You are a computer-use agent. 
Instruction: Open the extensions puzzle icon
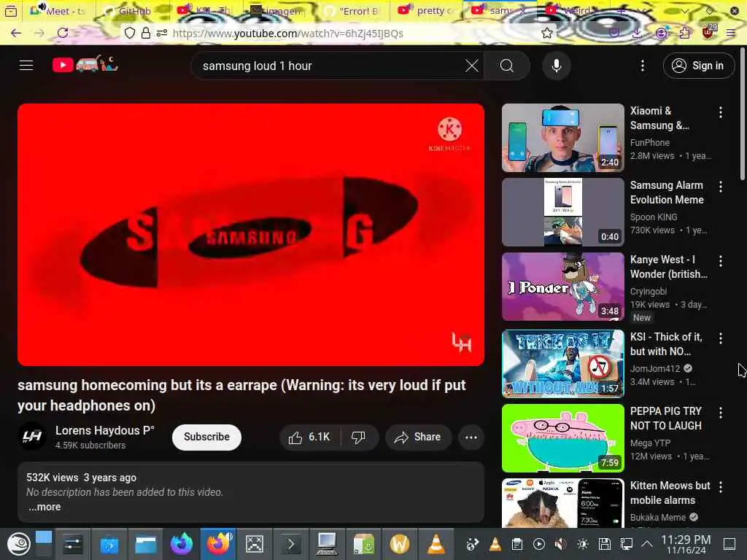684,33
